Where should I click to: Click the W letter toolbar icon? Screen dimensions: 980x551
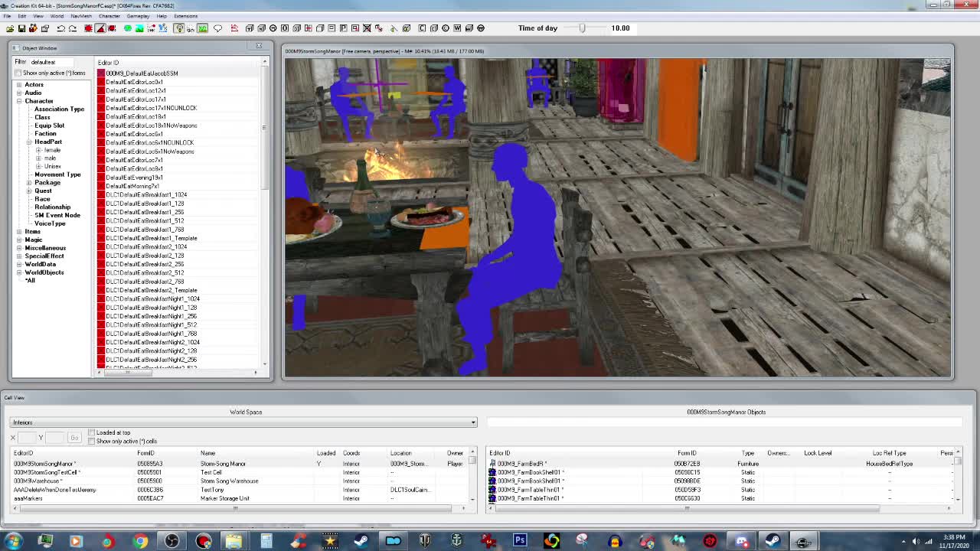[457, 28]
